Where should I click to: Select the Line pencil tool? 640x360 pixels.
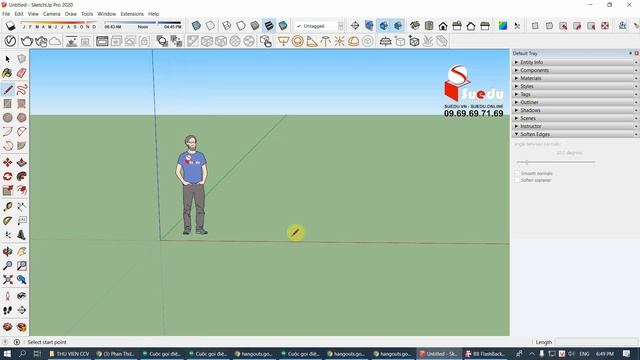pyautogui.click(x=7, y=89)
